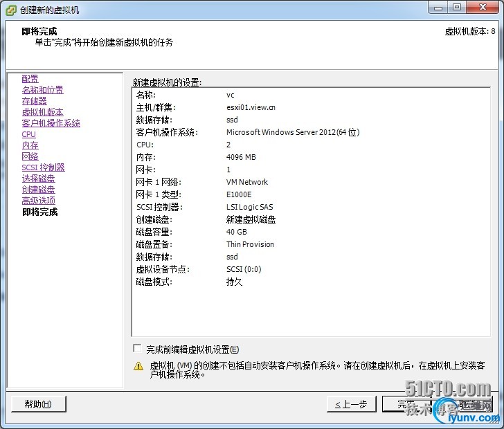
Task: Close the 创建新的虚拟机 wizard
Action: (x=482, y=8)
